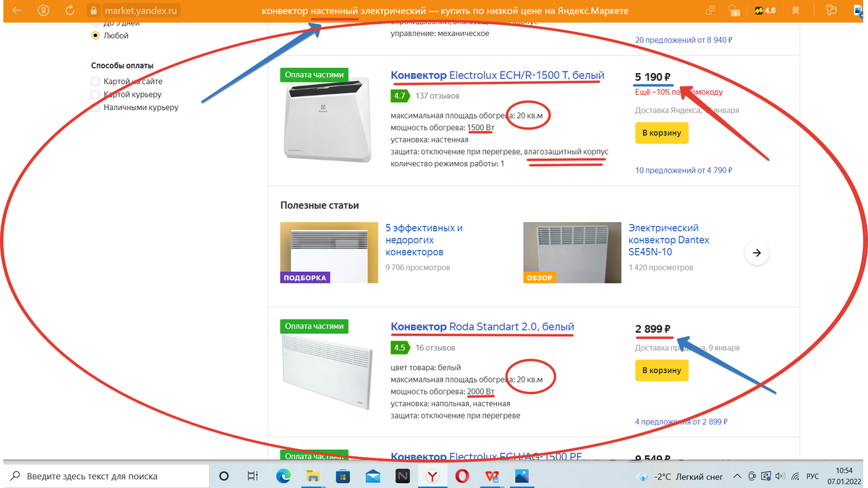The image size is (868, 488).
Task: Click the Полезные статьи heading
Action: (x=320, y=205)
